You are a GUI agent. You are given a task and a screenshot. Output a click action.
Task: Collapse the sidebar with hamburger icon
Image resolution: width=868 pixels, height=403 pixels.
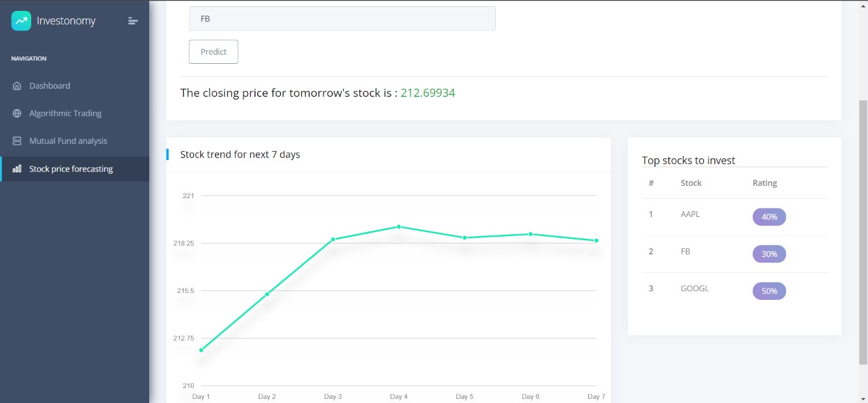133,21
